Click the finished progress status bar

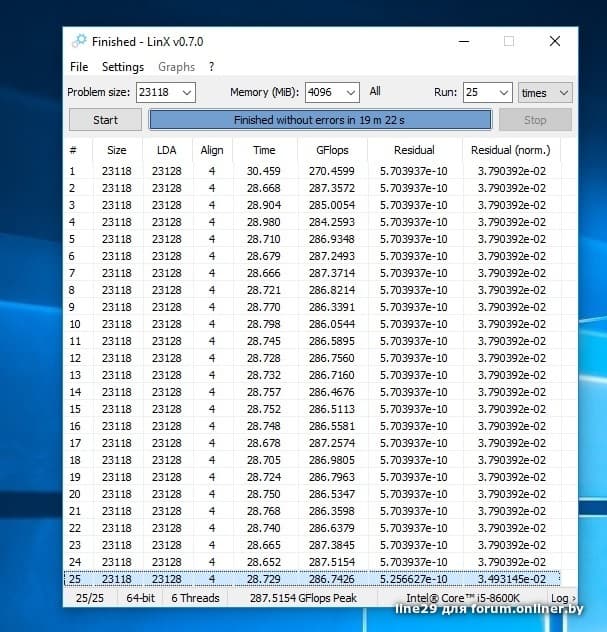(x=320, y=120)
